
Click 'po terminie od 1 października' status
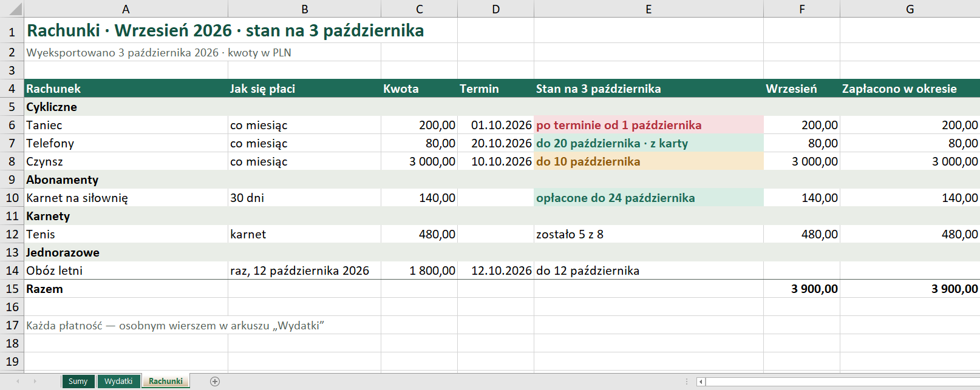[648, 125]
